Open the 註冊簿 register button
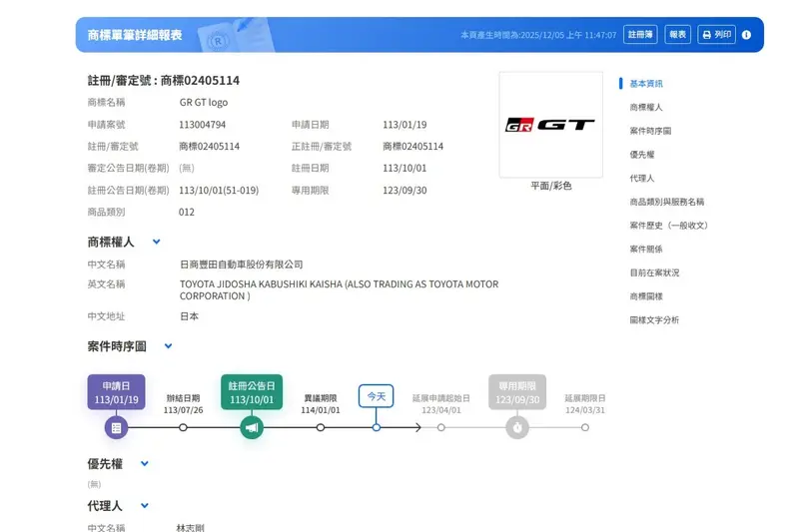Viewport: 799px width, 532px height. [640, 35]
